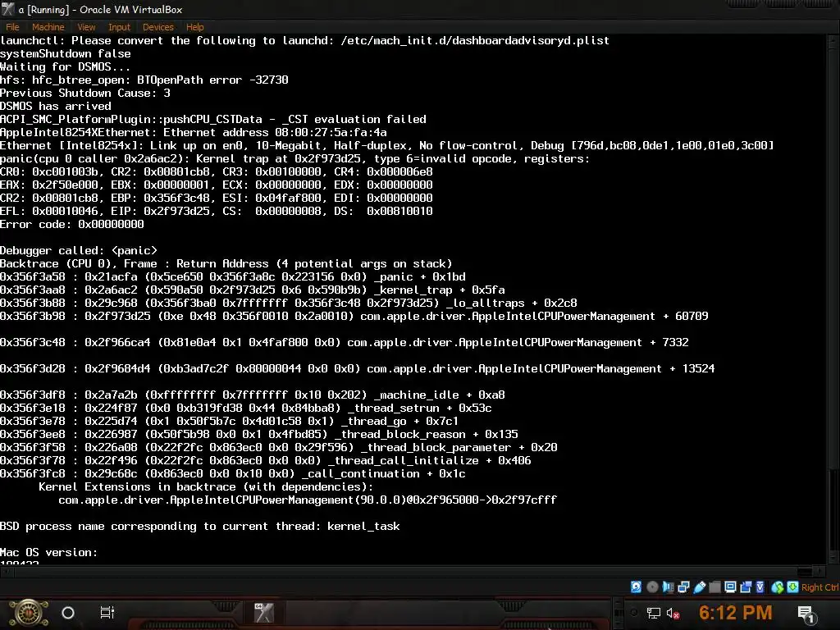Screen dimensions: 840x630
Task: Open the Input menu
Action: [x=119, y=27]
